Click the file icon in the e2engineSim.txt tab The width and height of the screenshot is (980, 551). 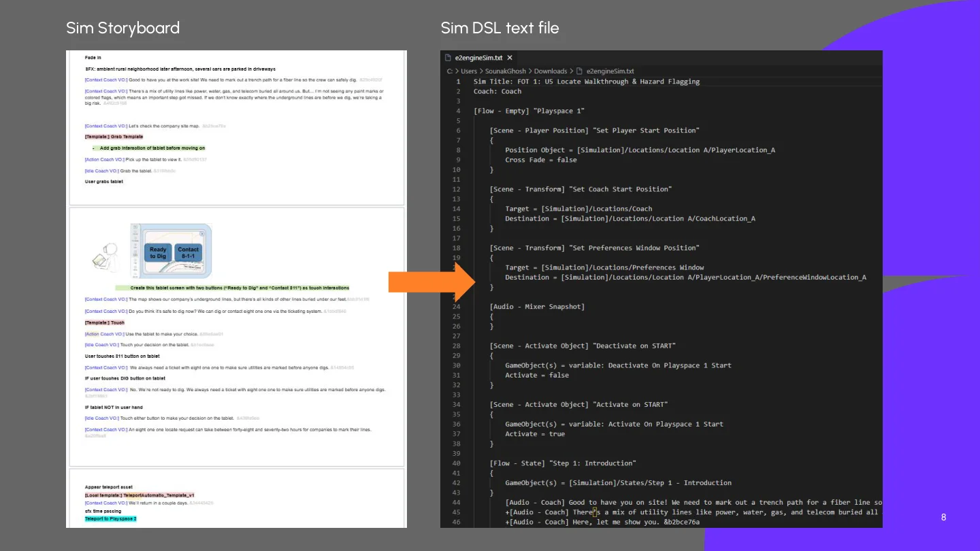(448, 58)
